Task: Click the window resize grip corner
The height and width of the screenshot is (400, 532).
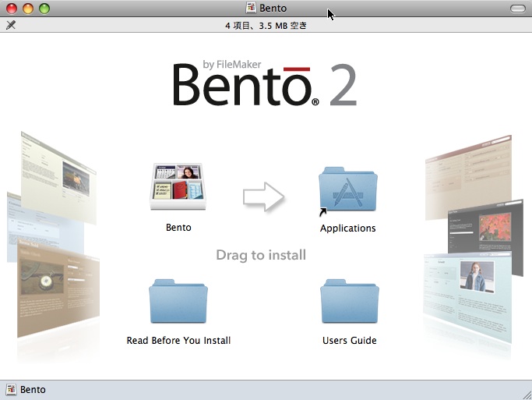Action: [527, 395]
